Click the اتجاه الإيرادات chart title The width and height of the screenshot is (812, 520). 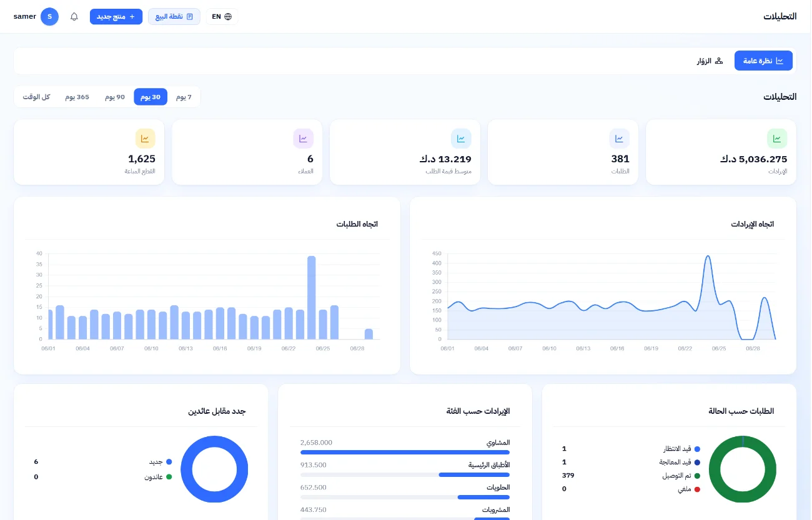point(753,224)
